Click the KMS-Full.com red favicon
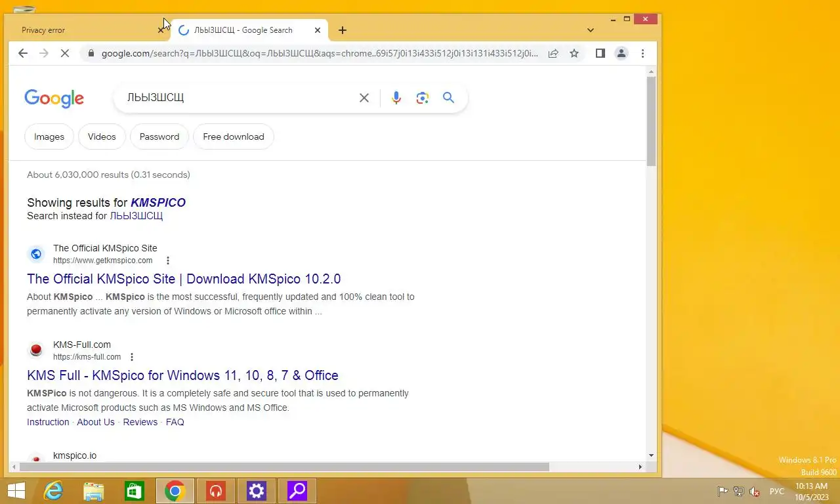840x504 pixels. (36, 350)
